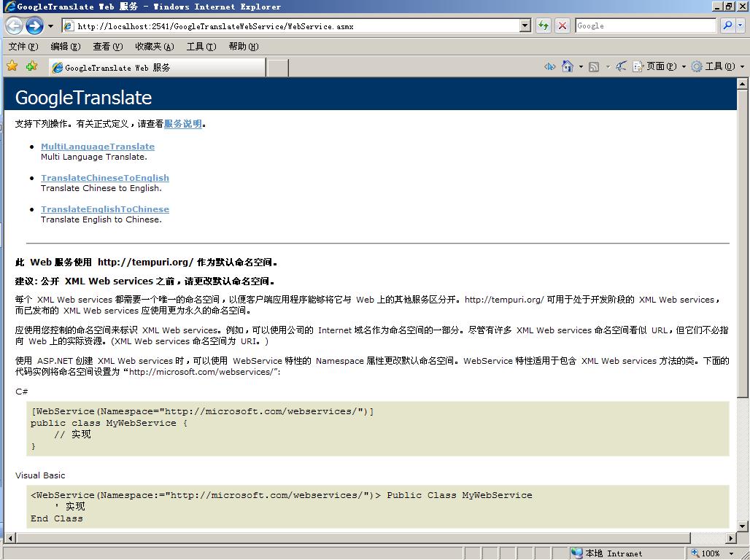The image size is (750, 560).
Task: Click the Home house icon
Action: [x=568, y=66]
